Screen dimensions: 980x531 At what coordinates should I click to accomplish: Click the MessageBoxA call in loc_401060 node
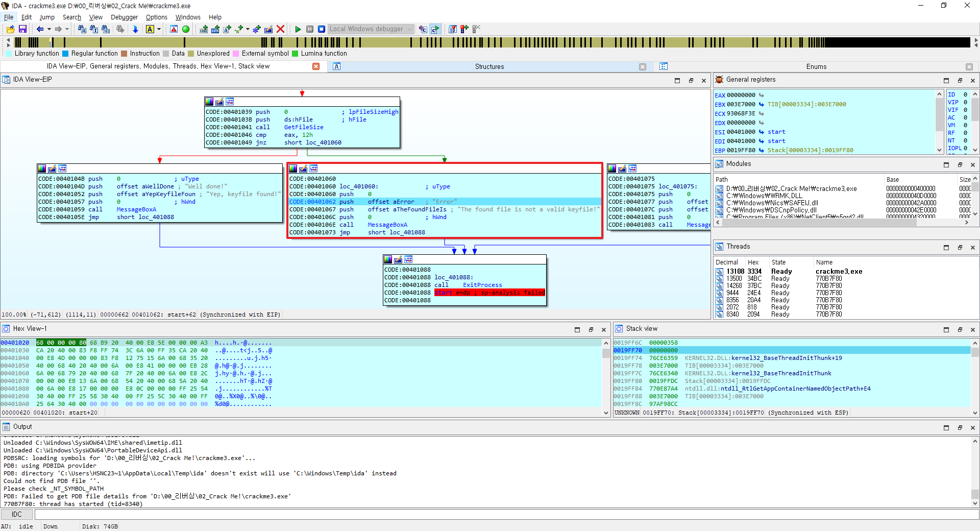tap(387, 225)
